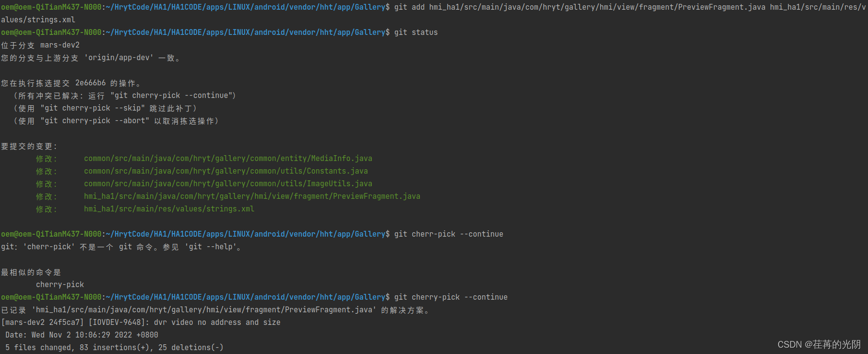This screenshot has height=354, width=868.
Task: Click the 'git status' command text
Action: (x=416, y=32)
